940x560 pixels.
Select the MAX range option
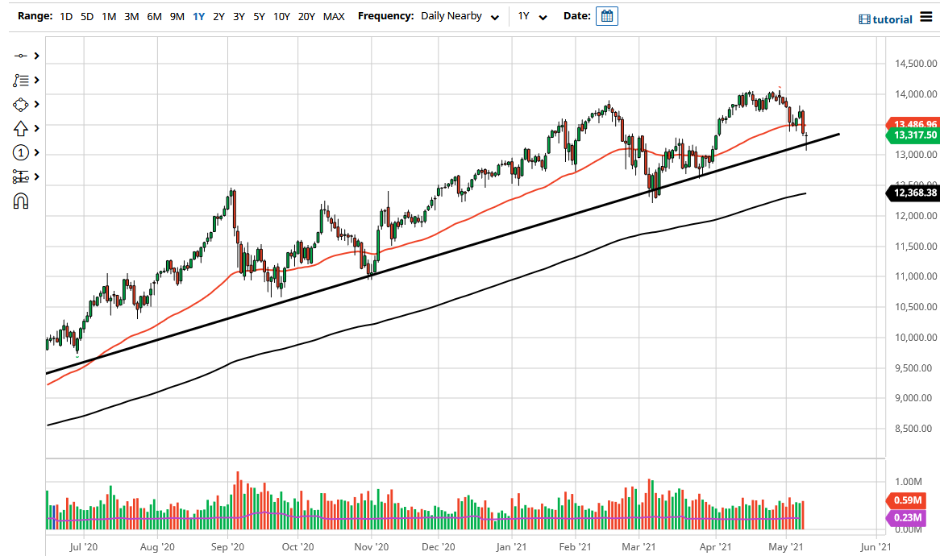333,15
